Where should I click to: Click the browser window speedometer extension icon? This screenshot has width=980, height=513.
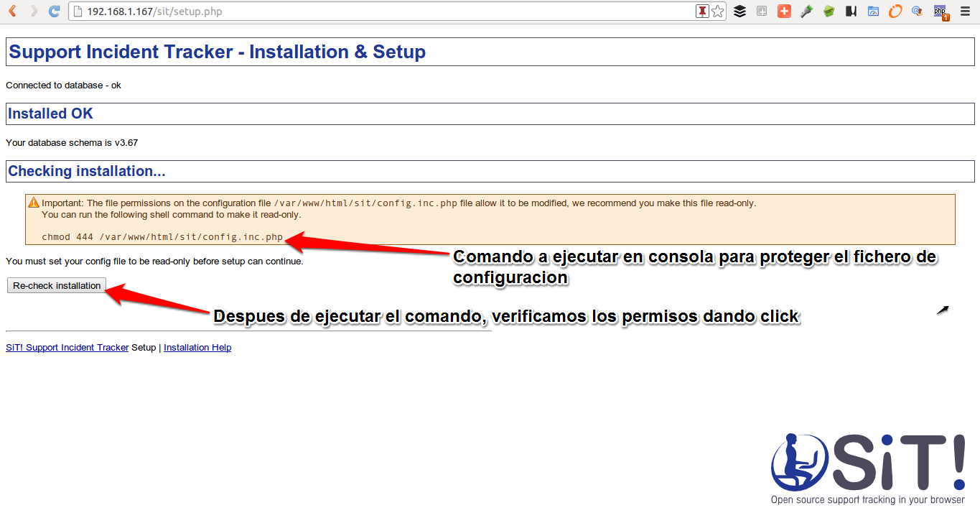(x=872, y=11)
